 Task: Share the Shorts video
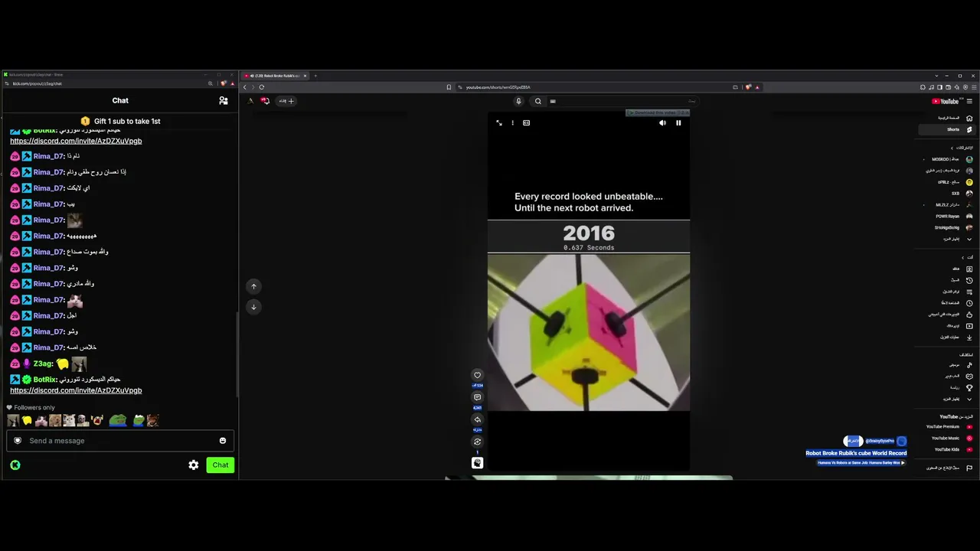(477, 419)
